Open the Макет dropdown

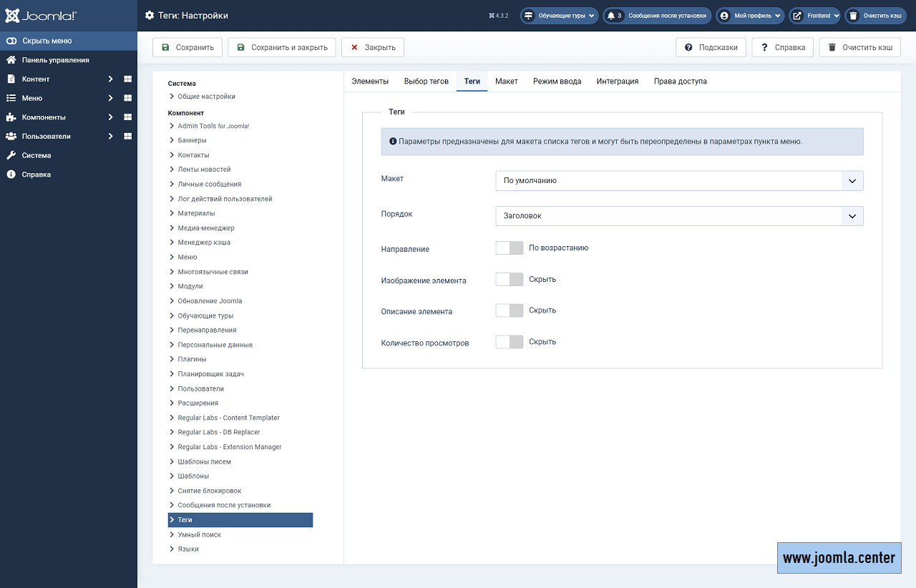(x=678, y=180)
